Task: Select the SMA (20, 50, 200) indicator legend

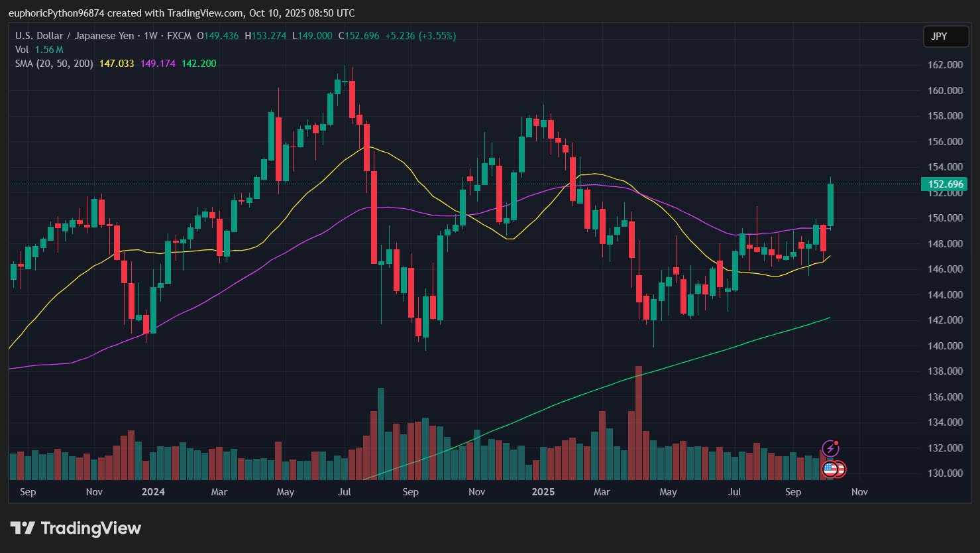Action: [54, 64]
